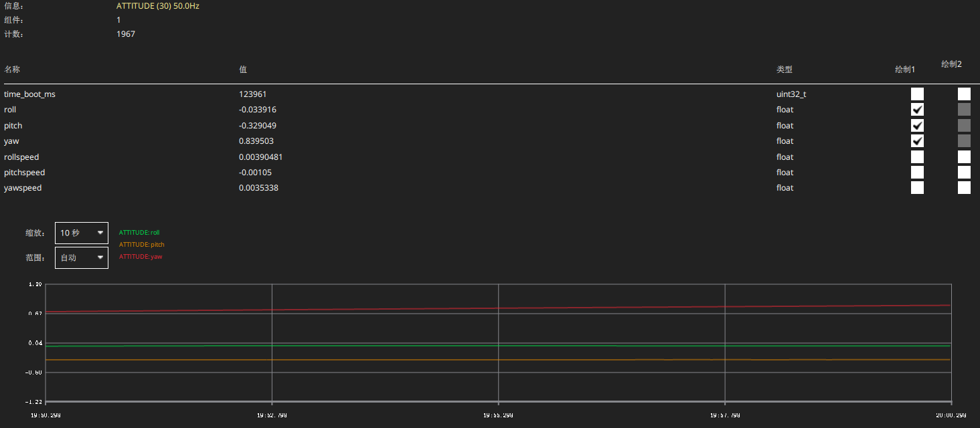Select the ATTITUDE (30) 50.0Hz message text
Image resolution: width=980 pixels, height=428 pixels.
(x=158, y=5)
